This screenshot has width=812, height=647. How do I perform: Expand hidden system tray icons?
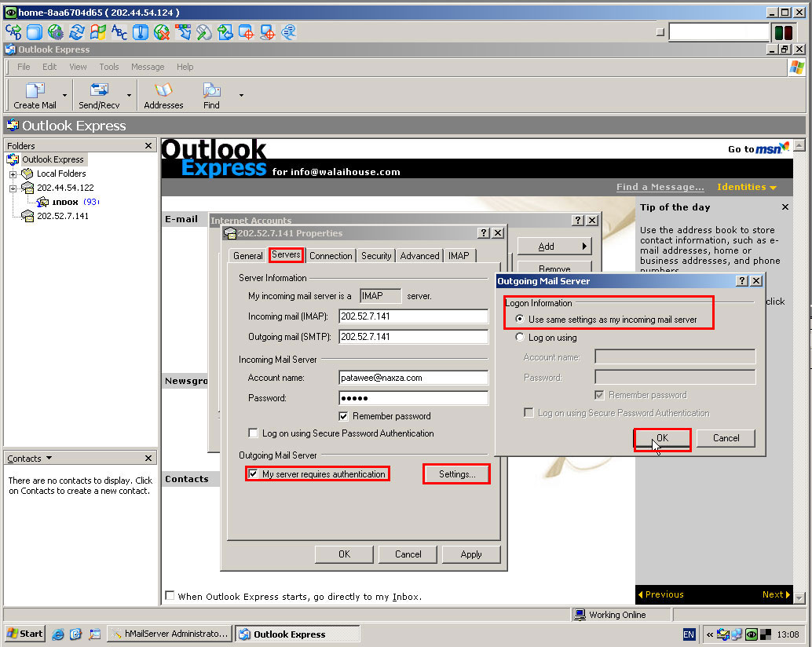pyautogui.click(x=709, y=634)
